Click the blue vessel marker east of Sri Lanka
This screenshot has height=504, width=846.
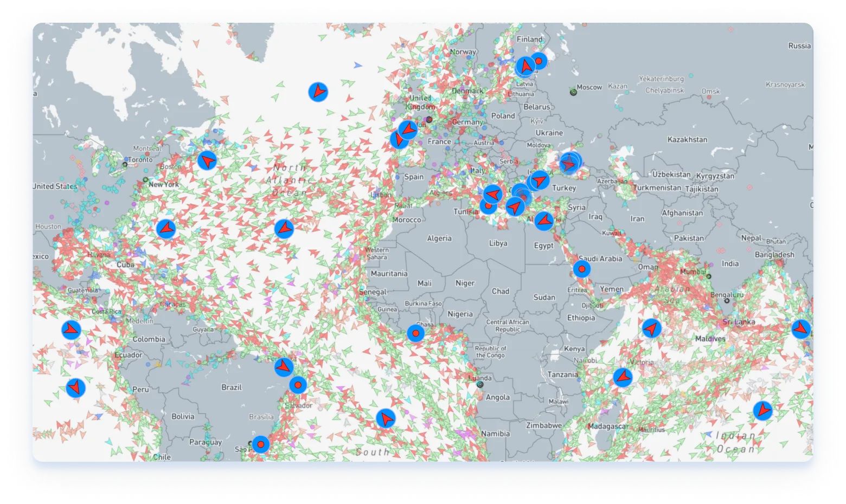click(x=801, y=329)
